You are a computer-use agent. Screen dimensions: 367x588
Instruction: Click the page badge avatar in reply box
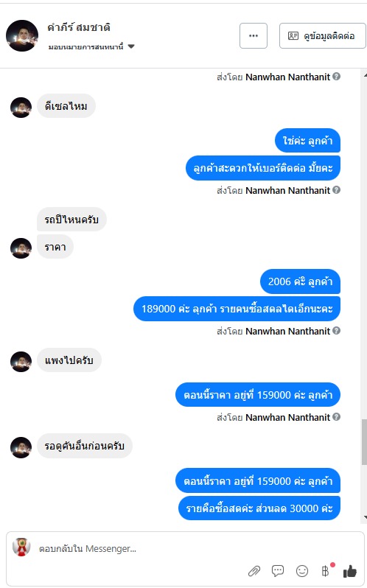point(21,547)
